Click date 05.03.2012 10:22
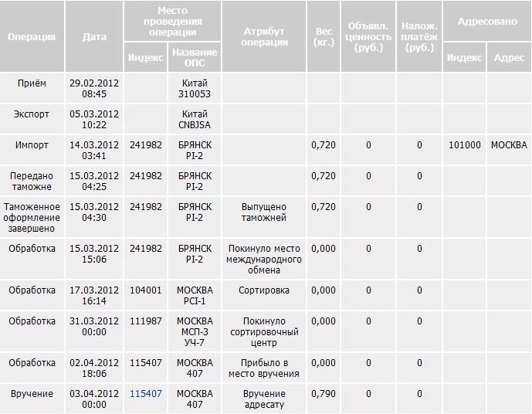Image resolution: width=532 pixels, height=414 pixels. (94, 120)
